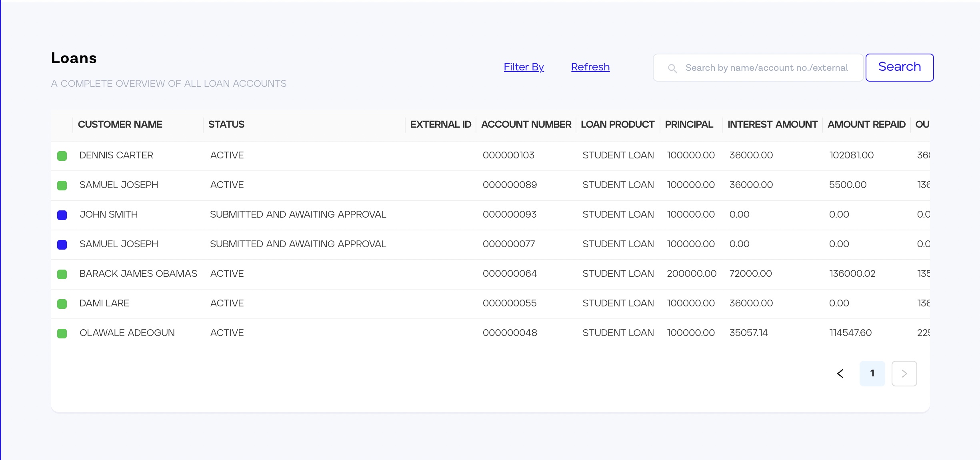
Task: Click the green square beside Olawale Adeogun
Action: pyautogui.click(x=62, y=334)
